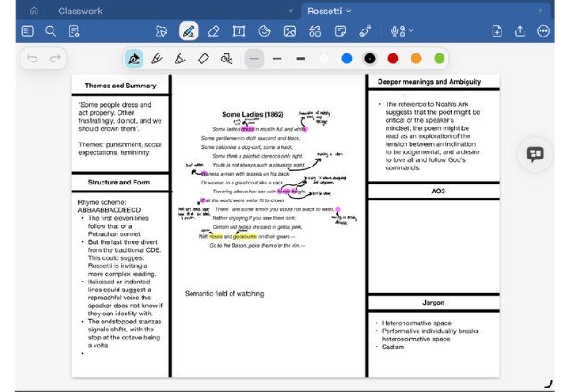Choose the blue pen color
570x392 pixels.
point(346,59)
